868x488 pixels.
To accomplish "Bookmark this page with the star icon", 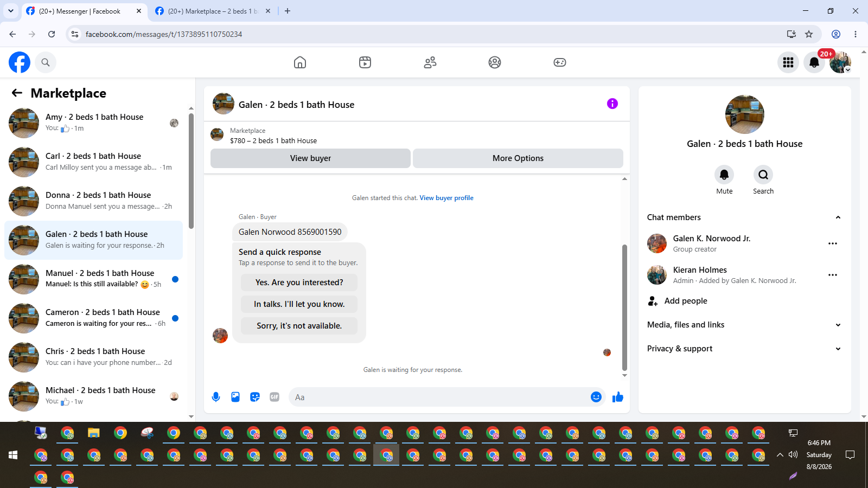I will tap(809, 34).
